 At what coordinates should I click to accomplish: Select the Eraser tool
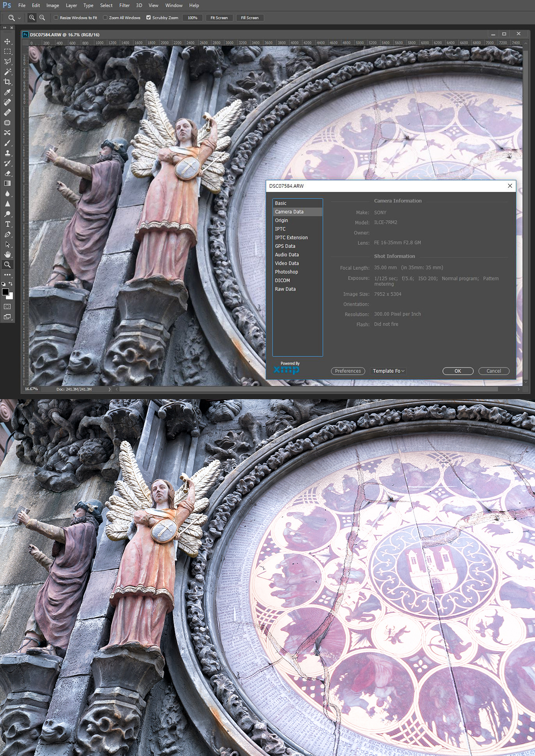pos(7,174)
